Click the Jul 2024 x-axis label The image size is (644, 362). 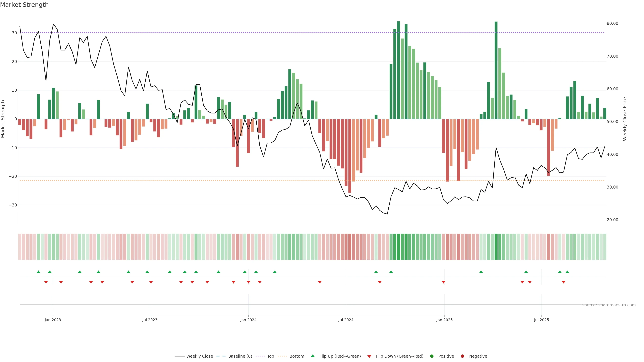coord(346,320)
